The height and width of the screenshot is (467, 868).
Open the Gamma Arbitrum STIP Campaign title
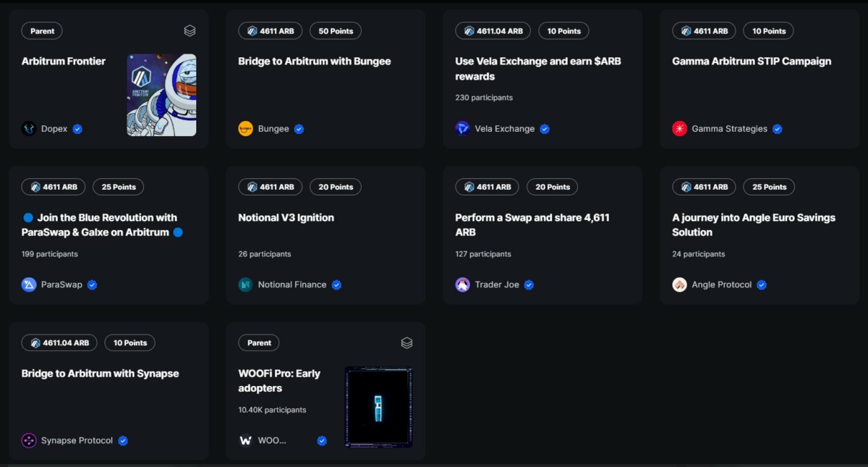(752, 62)
